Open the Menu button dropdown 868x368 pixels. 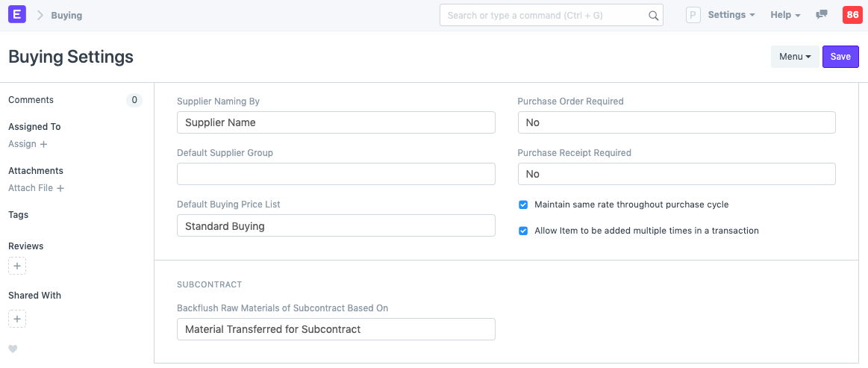(x=794, y=57)
